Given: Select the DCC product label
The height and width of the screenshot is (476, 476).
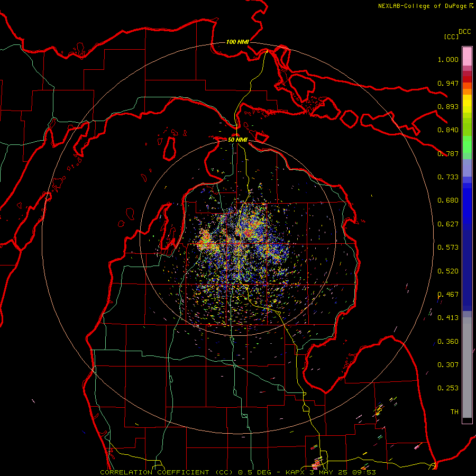Looking at the screenshot, I should (x=465, y=32).
